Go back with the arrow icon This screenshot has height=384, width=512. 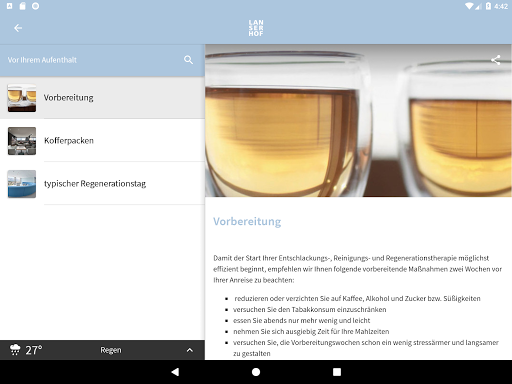[x=18, y=28]
